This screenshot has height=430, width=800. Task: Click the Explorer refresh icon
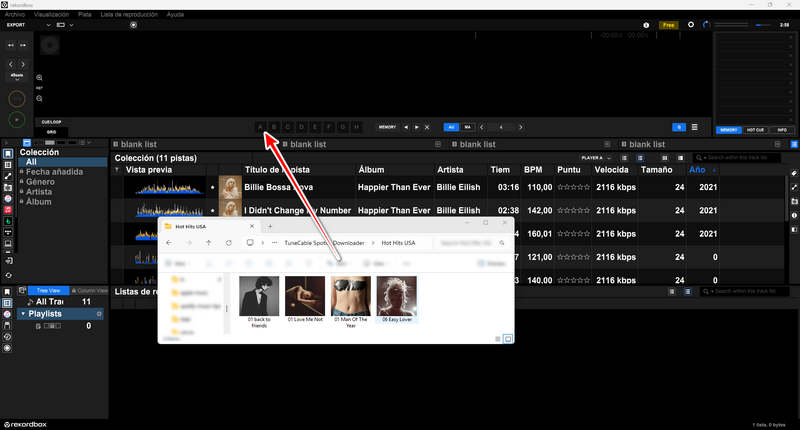click(229, 243)
